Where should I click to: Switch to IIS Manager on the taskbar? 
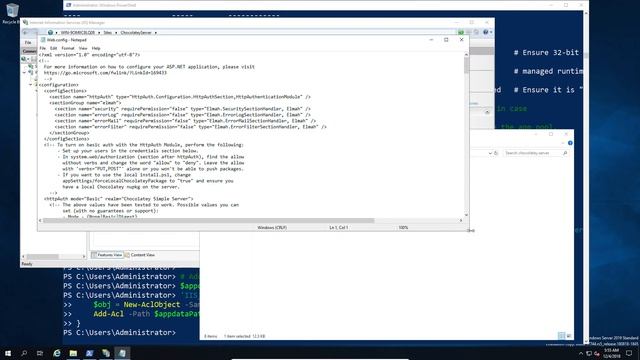tap(106, 353)
